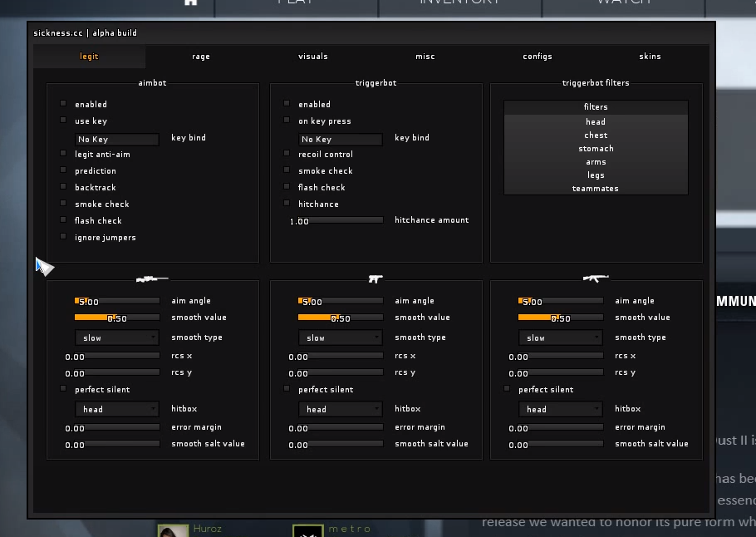The image size is (756, 537).
Task: Click the home icon in top bar
Action: click(x=191, y=2)
